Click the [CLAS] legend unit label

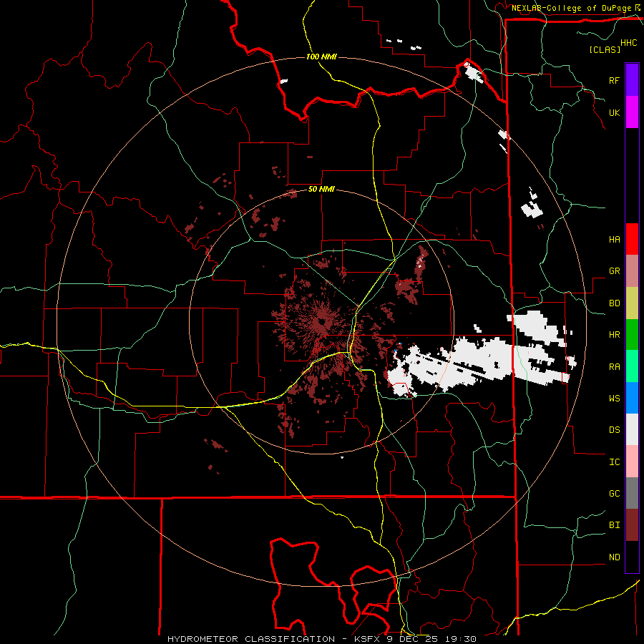(605, 49)
